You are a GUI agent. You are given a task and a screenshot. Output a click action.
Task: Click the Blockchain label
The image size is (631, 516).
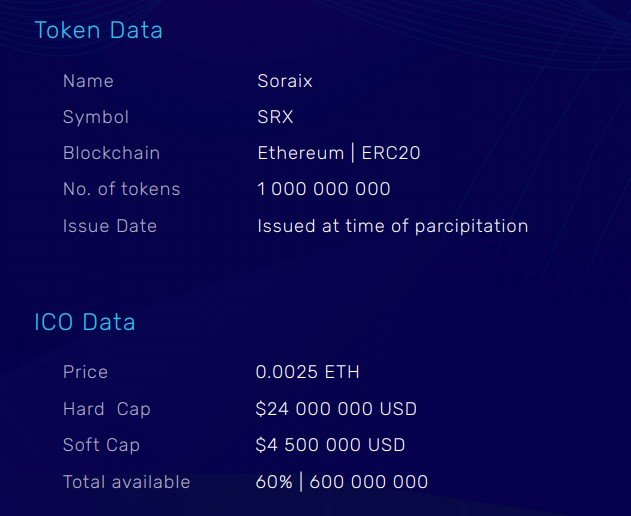click(111, 153)
